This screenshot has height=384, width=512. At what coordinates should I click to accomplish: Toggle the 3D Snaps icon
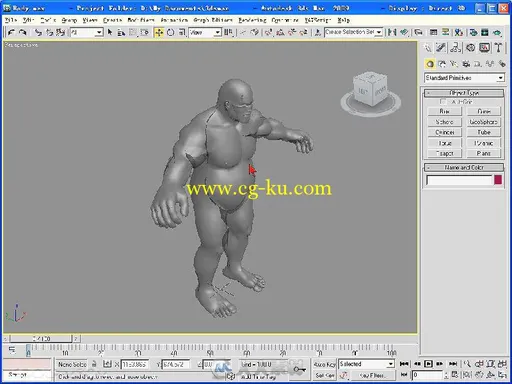(x=268, y=32)
